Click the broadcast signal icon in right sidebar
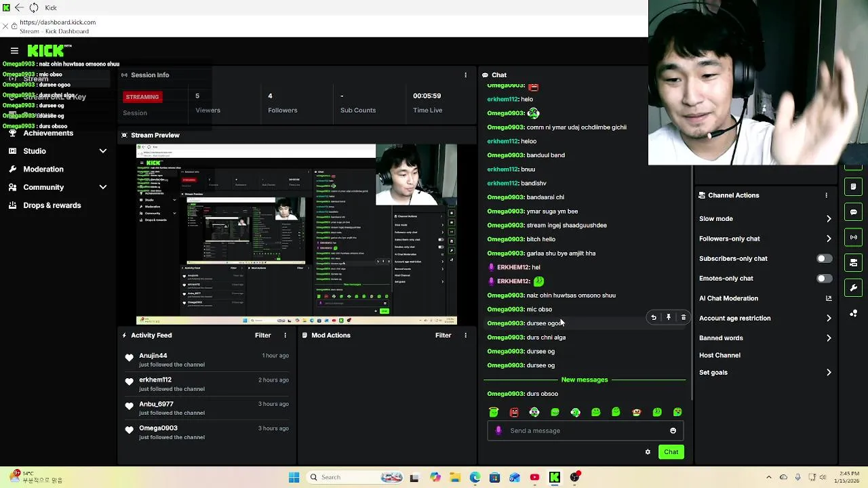 click(854, 237)
